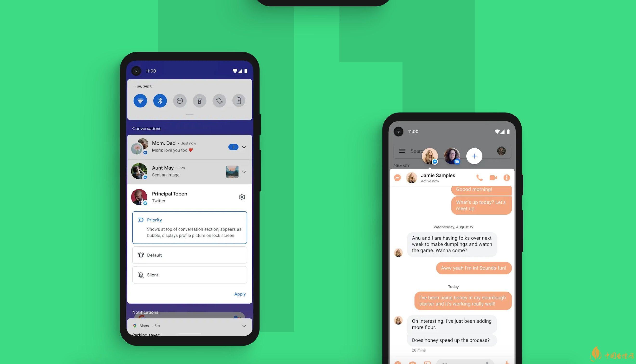
Task: Open the Conversations section header
Action: (147, 128)
